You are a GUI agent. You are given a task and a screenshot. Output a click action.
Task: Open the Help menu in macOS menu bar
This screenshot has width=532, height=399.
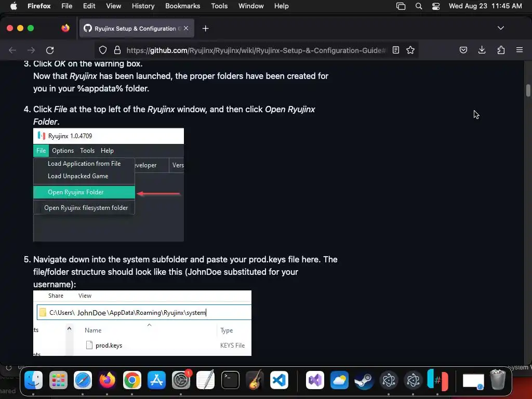click(281, 6)
